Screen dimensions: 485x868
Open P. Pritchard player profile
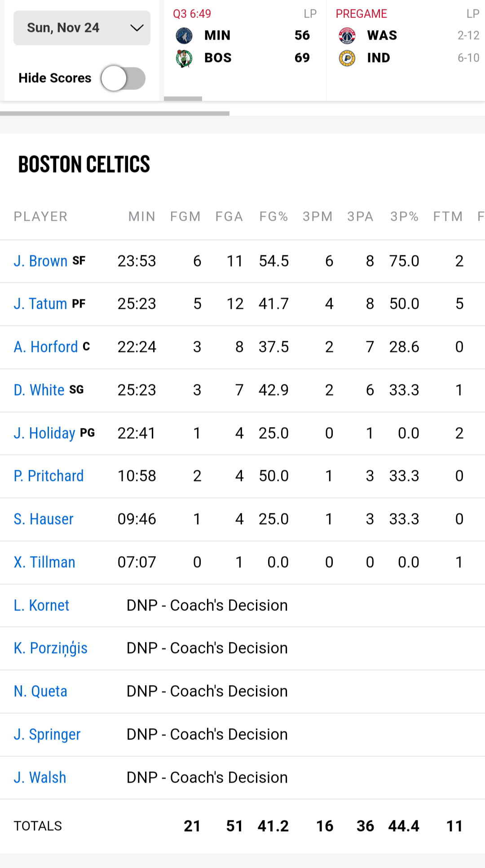tap(48, 476)
